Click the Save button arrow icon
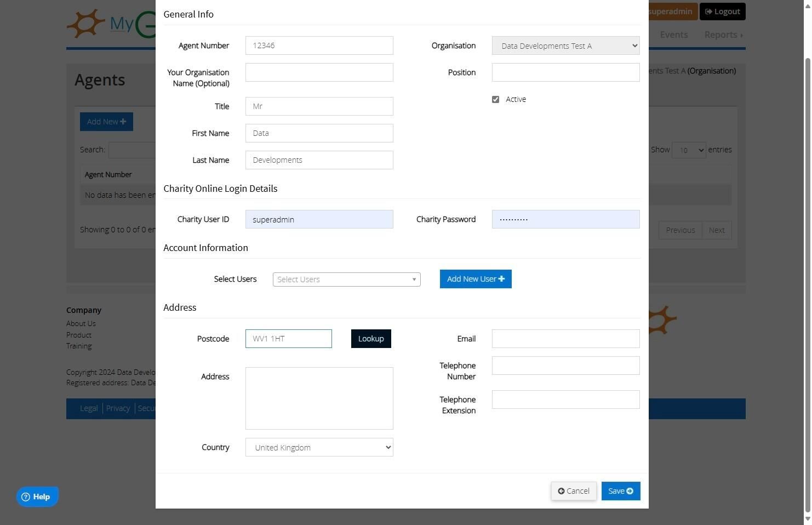Image resolution: width=812 pixels, height=525 pixels. (630, 491)
